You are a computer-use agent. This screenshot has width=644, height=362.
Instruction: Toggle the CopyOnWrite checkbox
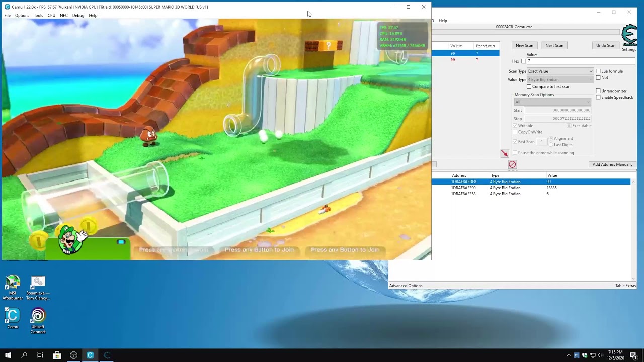(x=515, y=132)
